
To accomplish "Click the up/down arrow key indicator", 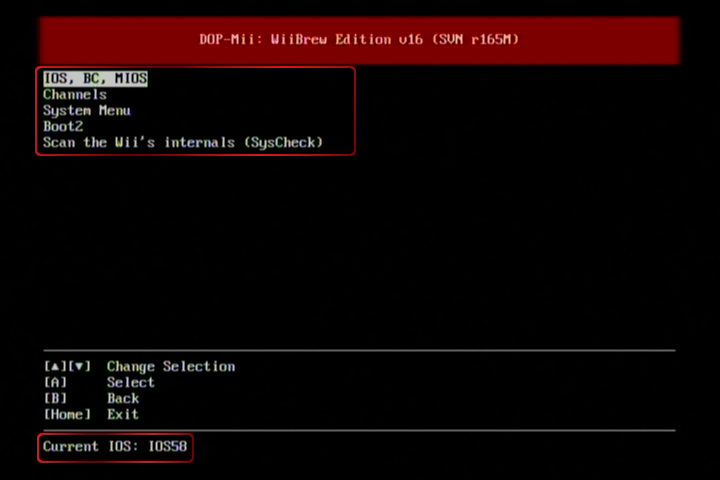I will click(x=68, y=367).
